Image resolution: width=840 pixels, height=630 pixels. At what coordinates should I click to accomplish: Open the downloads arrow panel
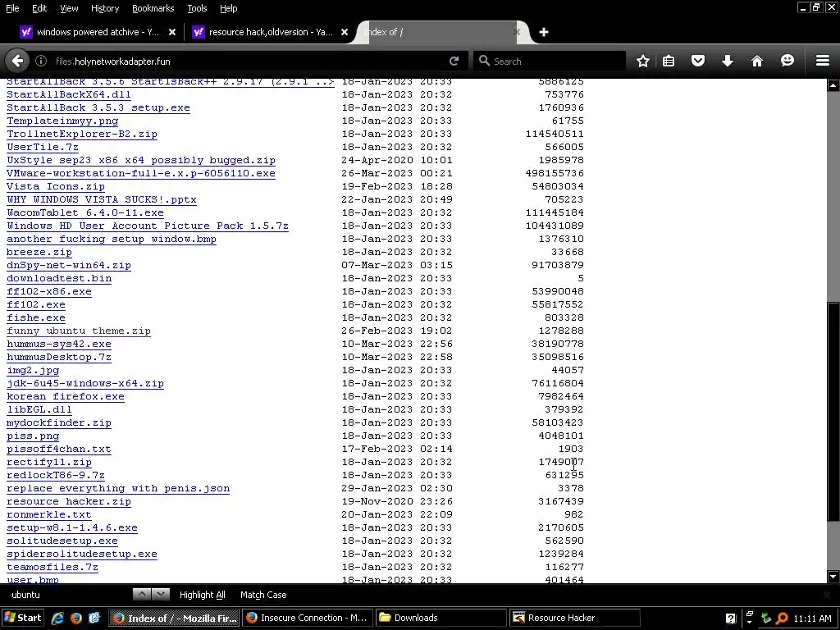coord(727,61)
